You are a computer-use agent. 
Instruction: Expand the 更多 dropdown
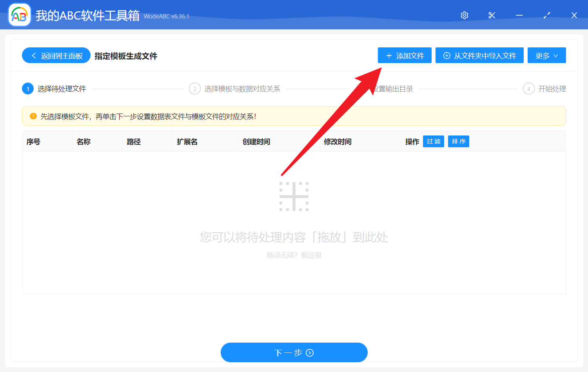click(546, 55)
